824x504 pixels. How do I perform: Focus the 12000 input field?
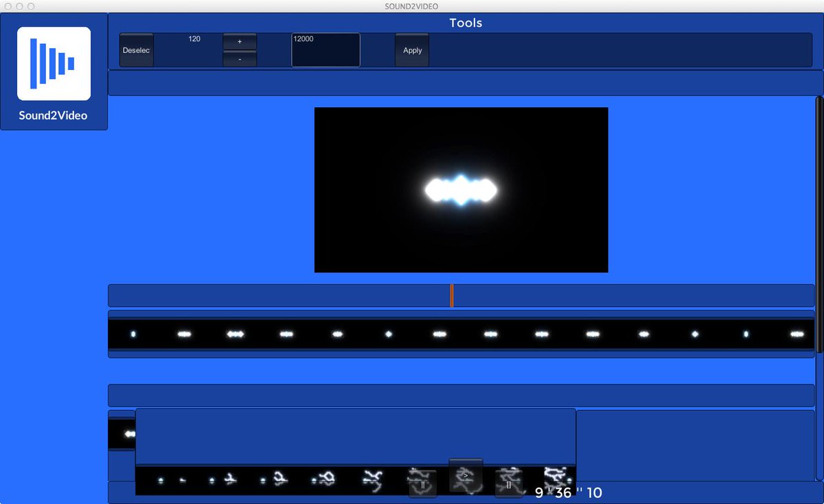[326, 50]
